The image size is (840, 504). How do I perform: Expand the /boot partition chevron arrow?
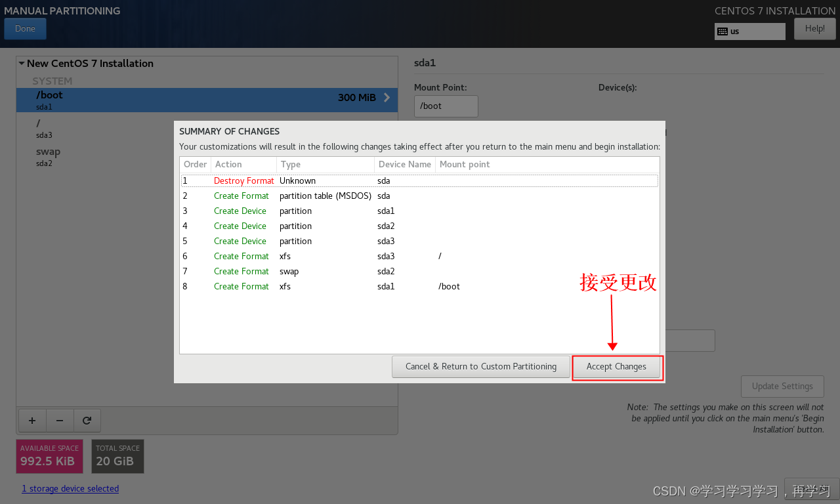(387, 98)
